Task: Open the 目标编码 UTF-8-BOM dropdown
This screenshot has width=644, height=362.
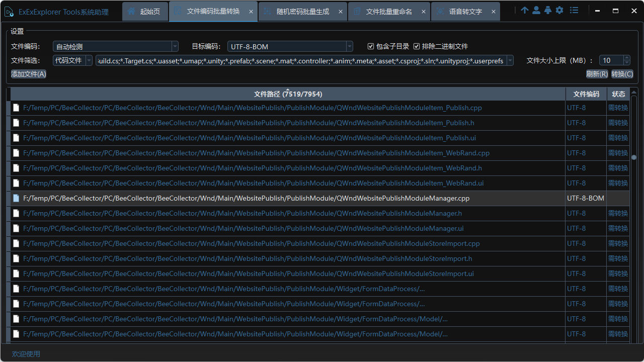Action: click(349, 46)
